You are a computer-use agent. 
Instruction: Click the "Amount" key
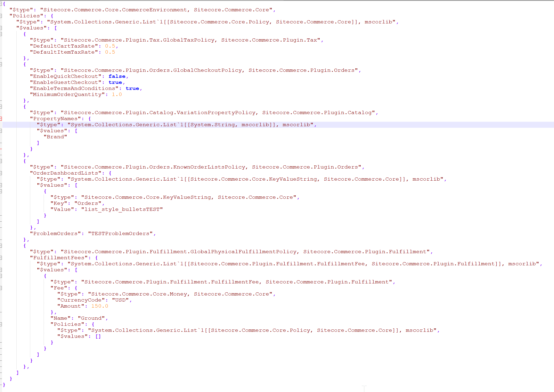pos(71,306)
